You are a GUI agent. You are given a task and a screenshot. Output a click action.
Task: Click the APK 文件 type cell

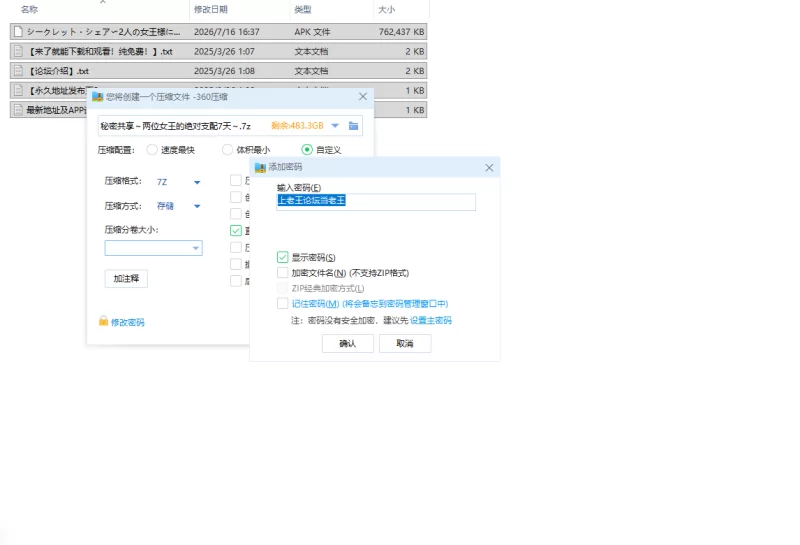[312, 32]
